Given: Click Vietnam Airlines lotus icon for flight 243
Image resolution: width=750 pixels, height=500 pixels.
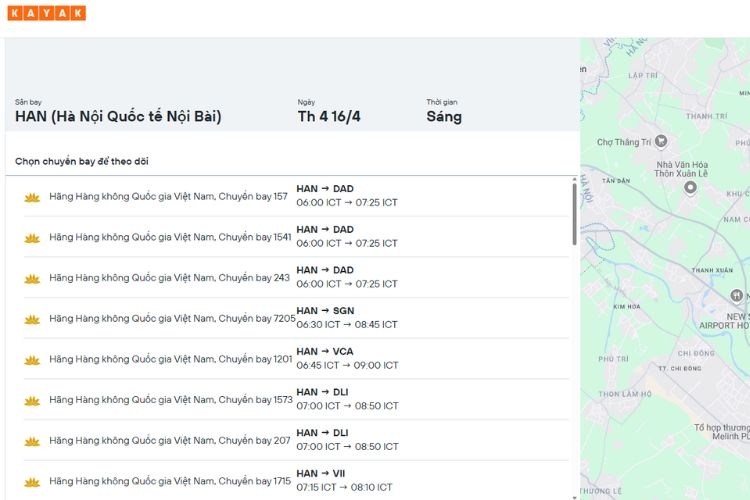Looking at the screenshot, I should pyautogui.click(x=32, y=278).
